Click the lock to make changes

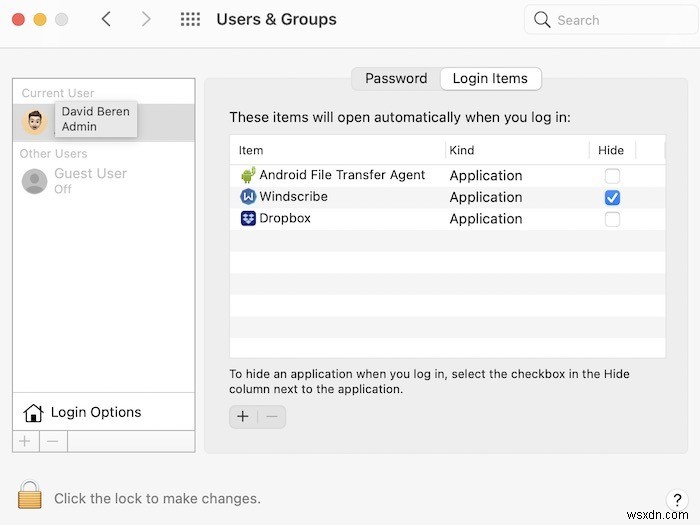click(30, 495)
